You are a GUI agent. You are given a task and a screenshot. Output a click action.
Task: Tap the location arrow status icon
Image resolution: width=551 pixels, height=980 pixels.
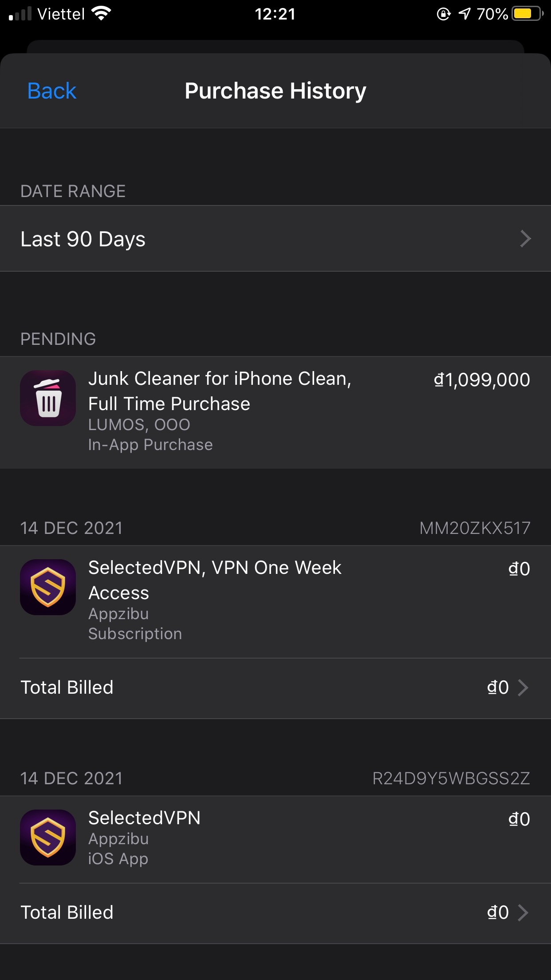pyautogui.click(x=464, y=14)
